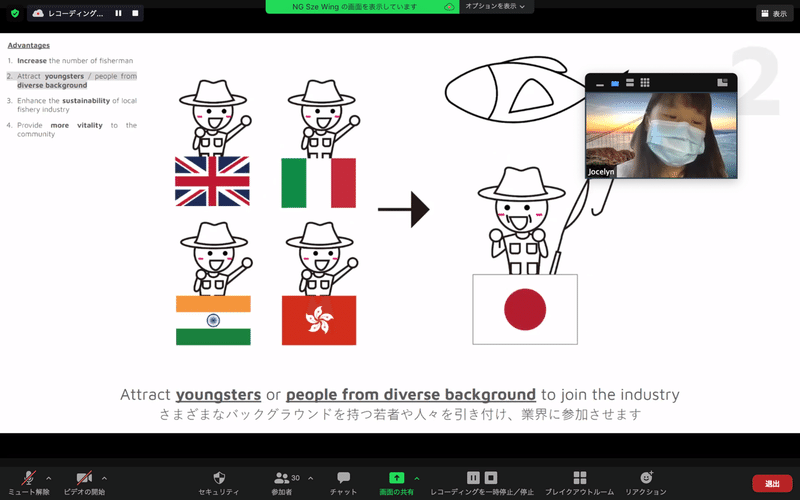
Task: Click highlighted item 'Attract youngsters'
Action: click(77, 81)
